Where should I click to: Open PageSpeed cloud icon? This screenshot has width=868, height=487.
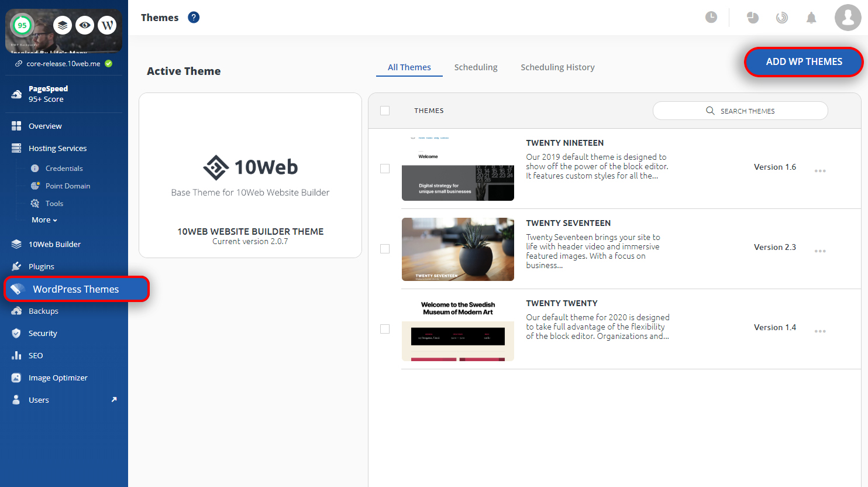click(x=16, y=94)
